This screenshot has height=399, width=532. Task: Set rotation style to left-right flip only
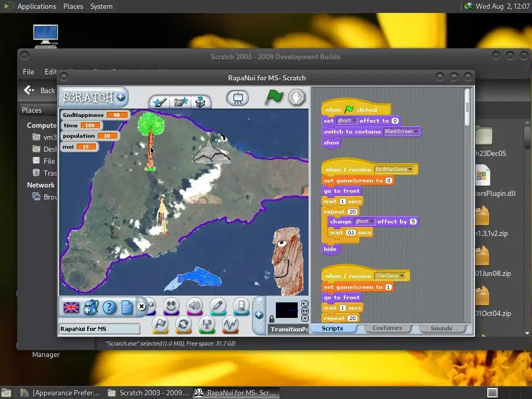[x=304, y=311]
